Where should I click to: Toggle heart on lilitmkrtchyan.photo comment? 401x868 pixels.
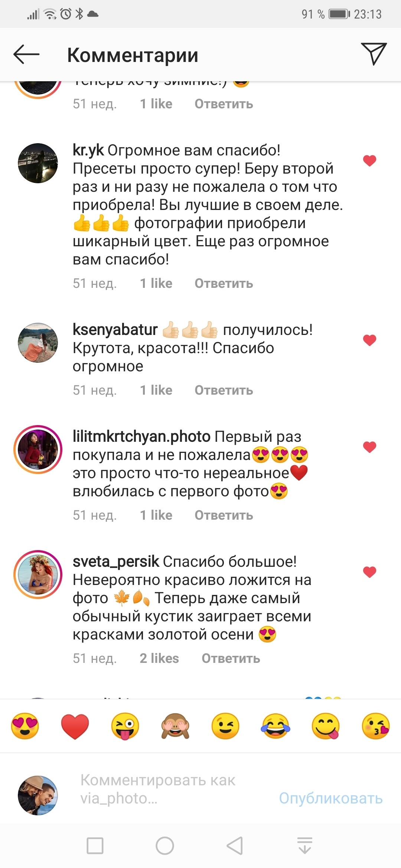pos(369,447)
